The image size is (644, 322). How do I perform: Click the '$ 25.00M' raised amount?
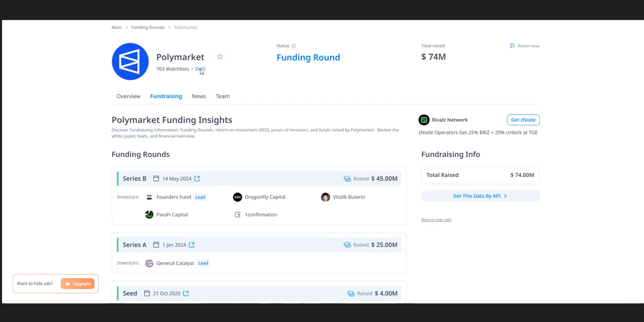384,245
